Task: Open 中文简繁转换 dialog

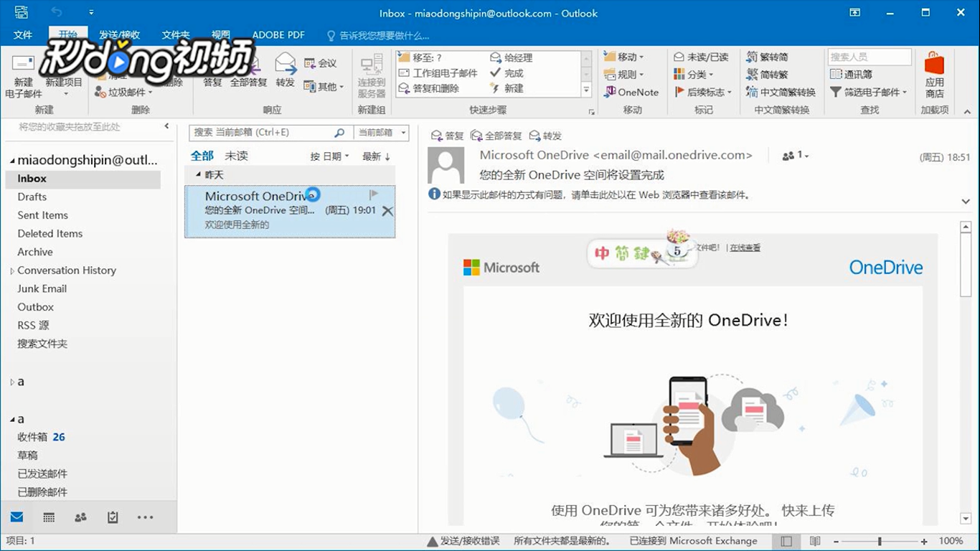Action: pyautogui.click(x=781, y=92)
